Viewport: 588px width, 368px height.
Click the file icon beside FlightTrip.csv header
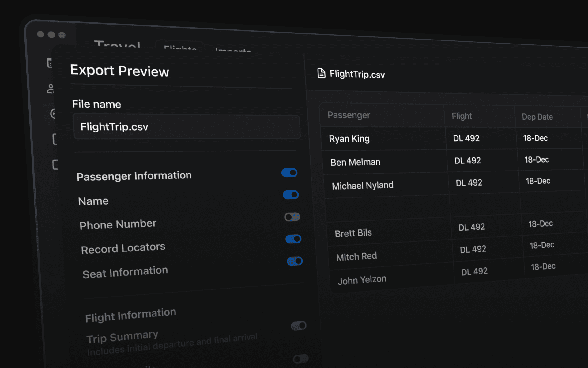click(x=321, y=73)
